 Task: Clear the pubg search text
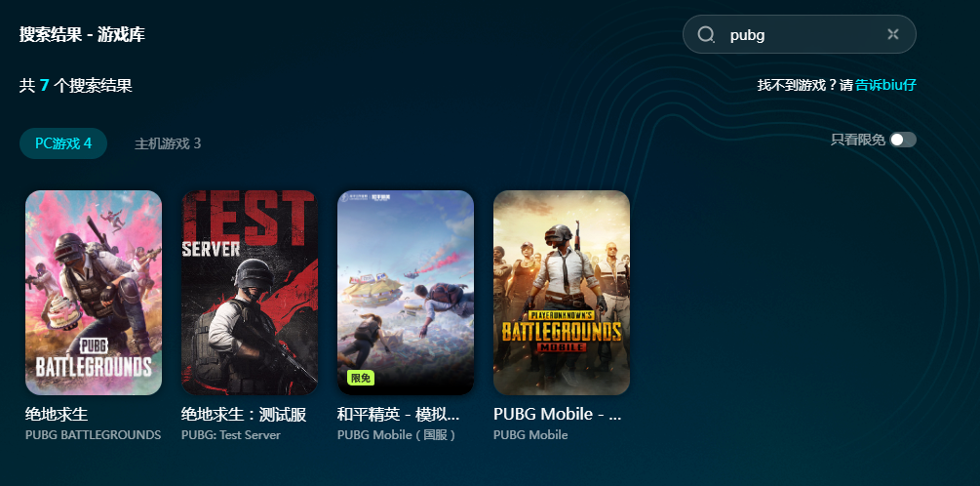(893, 34)
